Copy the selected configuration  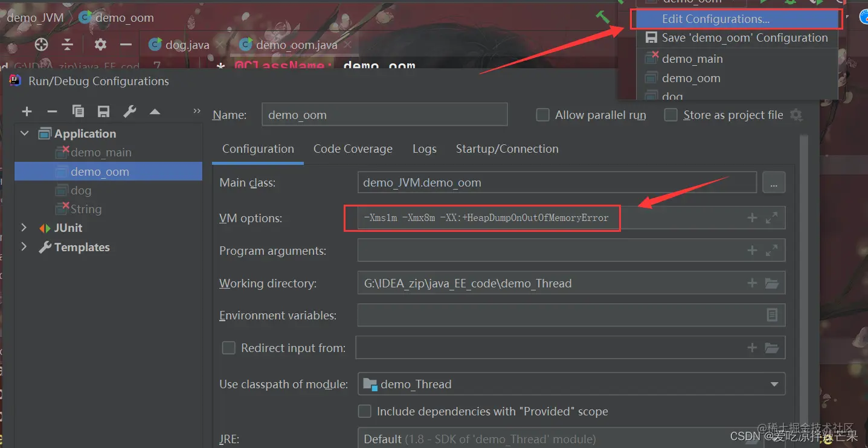click(78, 111)
